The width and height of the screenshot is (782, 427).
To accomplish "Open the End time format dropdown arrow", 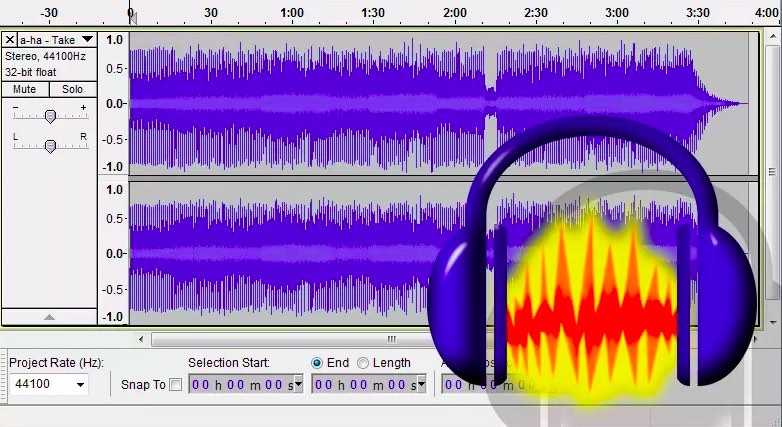I will click(420, 384).
